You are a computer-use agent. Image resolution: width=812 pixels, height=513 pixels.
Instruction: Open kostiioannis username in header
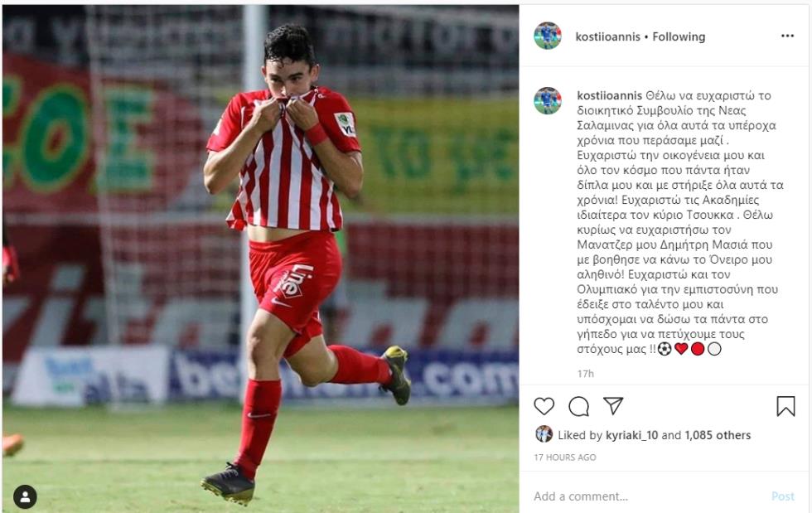point(607,36)
